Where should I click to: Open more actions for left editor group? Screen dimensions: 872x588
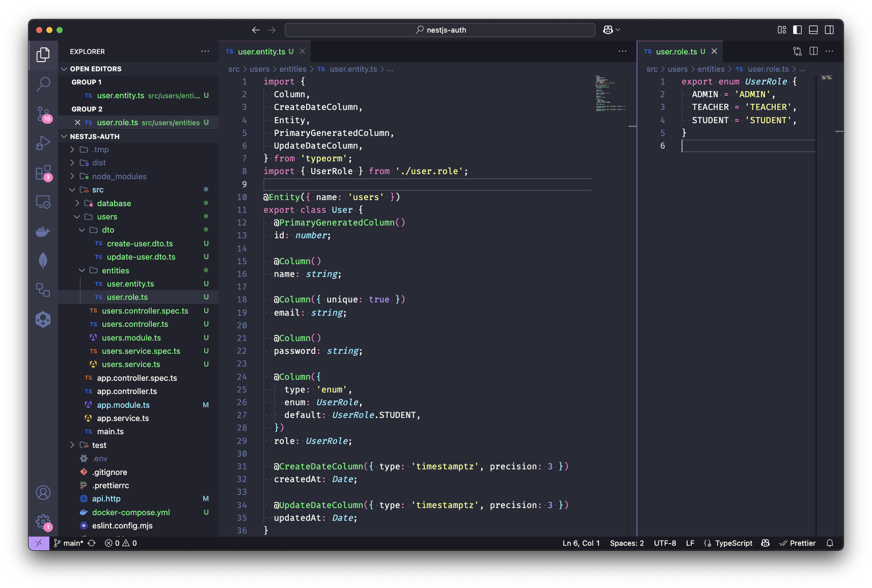622,51
